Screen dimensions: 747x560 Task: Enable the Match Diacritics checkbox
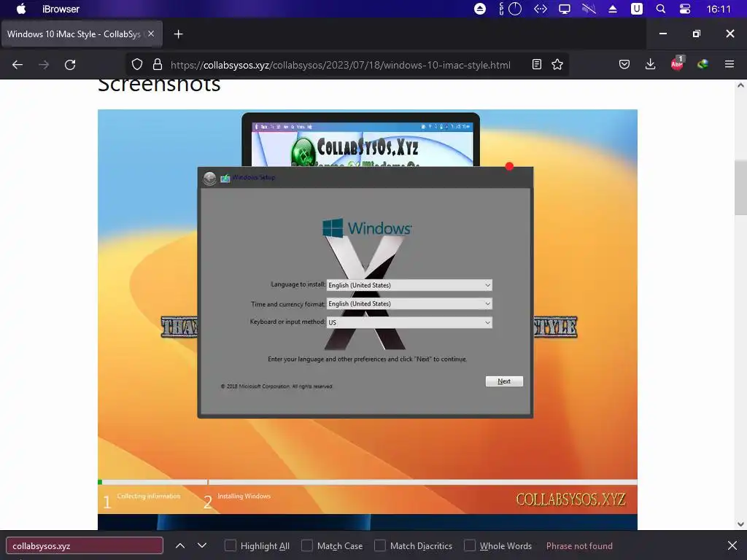pos(379,545)
